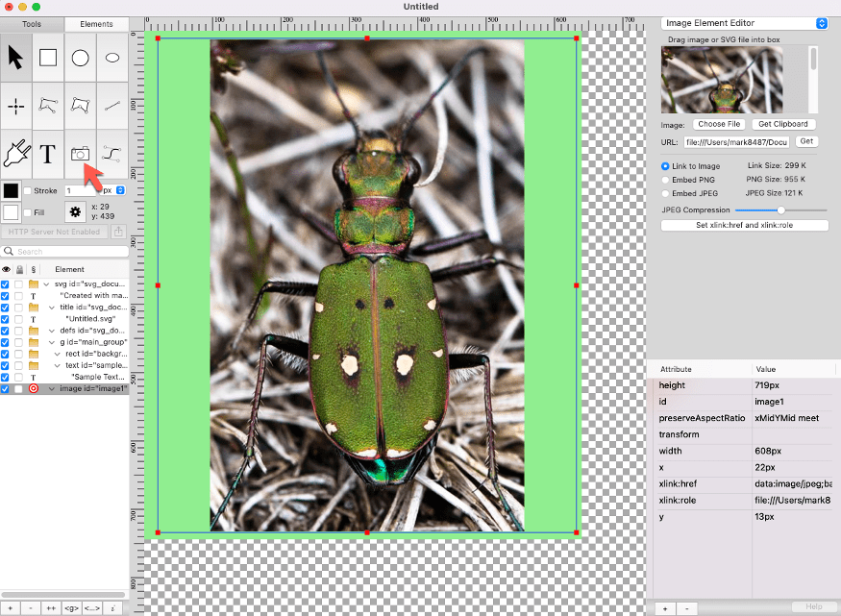The width and height of the screenshot is (841, 616).
Task: Select the circle shape tool
Action: tap(81, 58)
